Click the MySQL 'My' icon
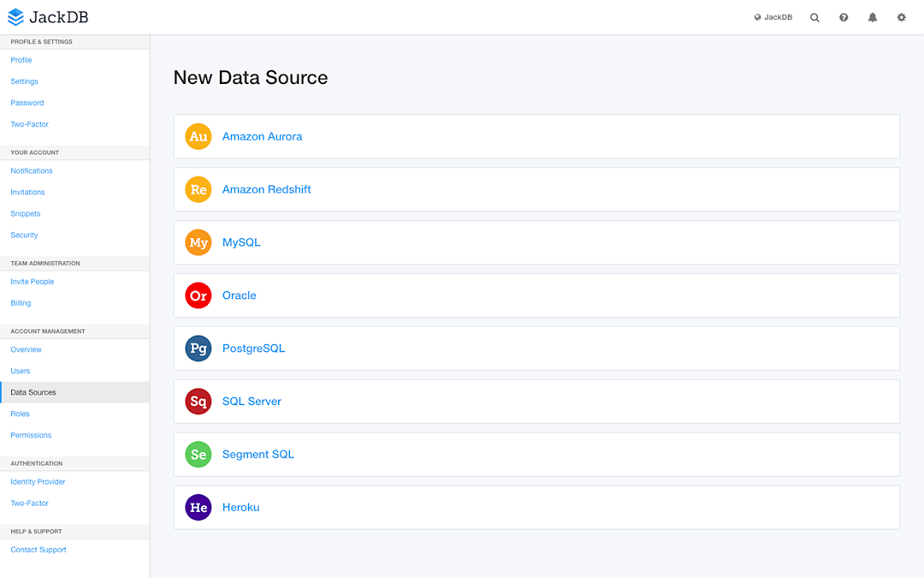 (x=198, y=242)
